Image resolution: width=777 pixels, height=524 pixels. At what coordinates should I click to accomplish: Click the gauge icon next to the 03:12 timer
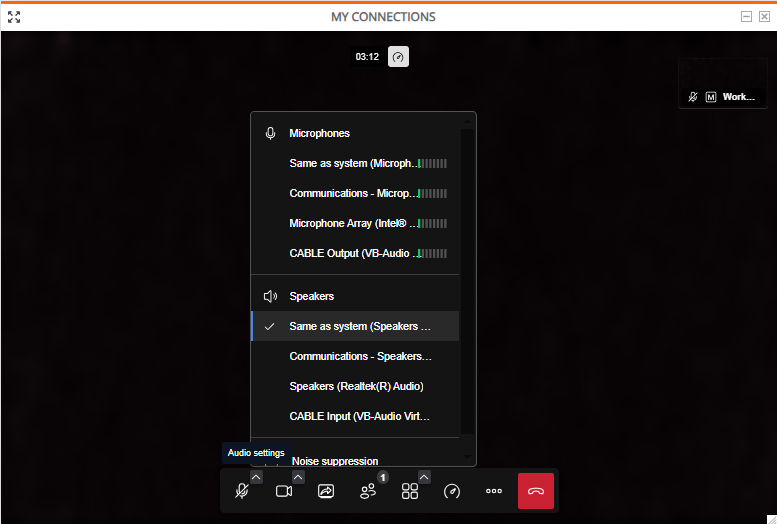click(x=398, y=57)
